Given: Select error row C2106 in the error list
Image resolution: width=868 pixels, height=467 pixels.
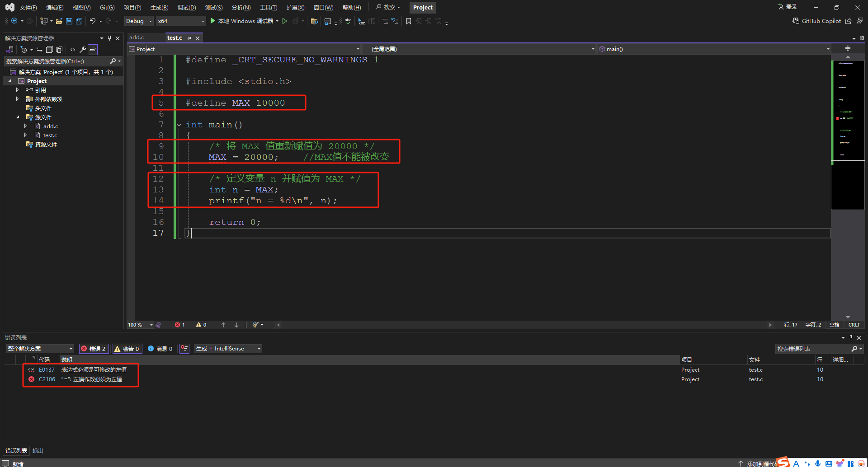Looking at the screenshot, I should coord(433,379).
